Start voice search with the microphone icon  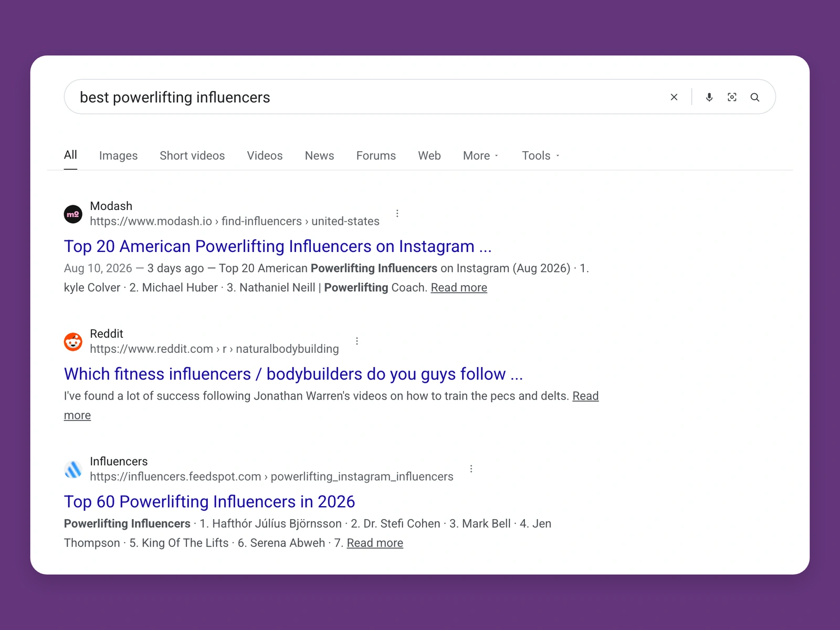coord(709,97)
